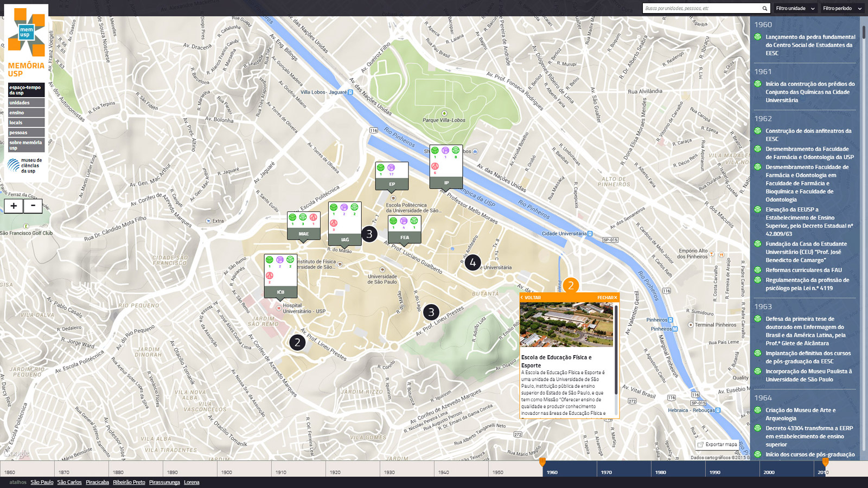
Task: Click the Exportar mapa button text
Action: [x=721, y=445]
